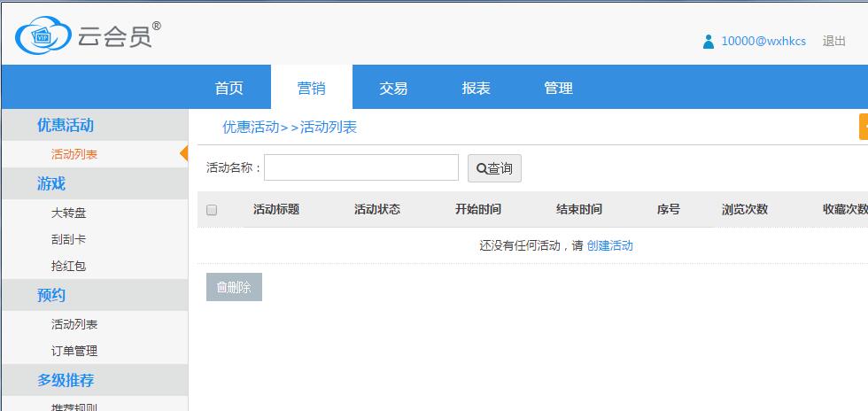Image resolution: width=868 pixels, height=411 pixels.
Task: Open 订单管理 in the sidebar
Action: click(x=74, y=351)
